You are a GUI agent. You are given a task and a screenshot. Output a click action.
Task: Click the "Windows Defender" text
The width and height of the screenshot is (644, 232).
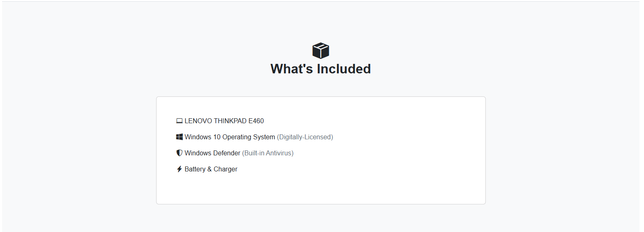pos(212,153)
